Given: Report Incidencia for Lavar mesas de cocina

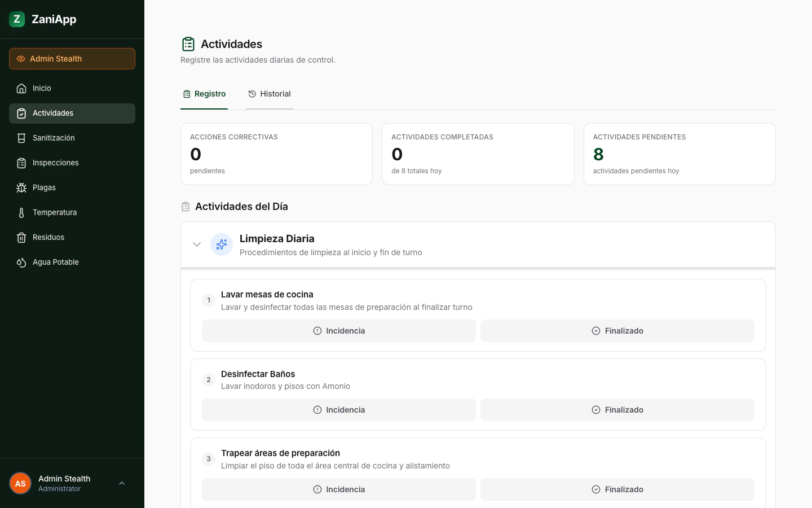Looking at the screenshot, I should 339,331.
